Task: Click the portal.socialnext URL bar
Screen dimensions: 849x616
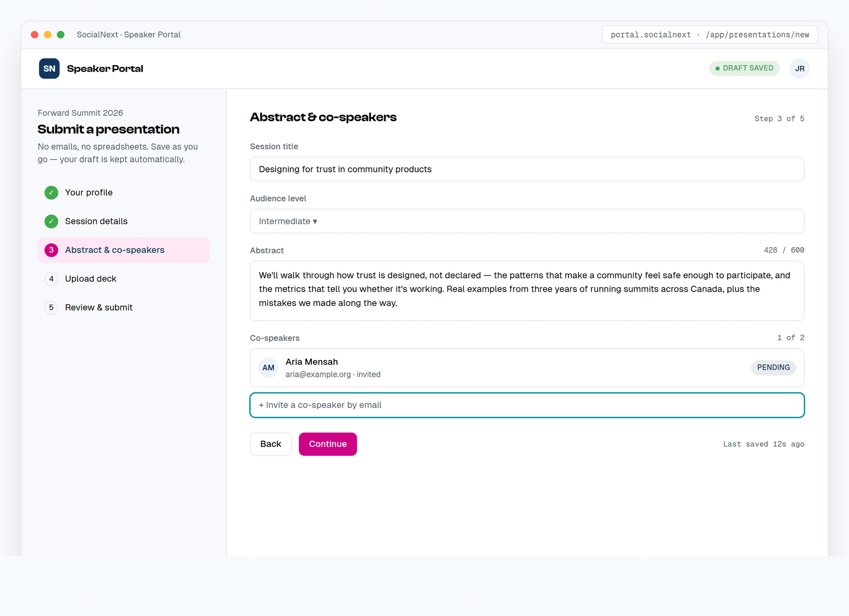Action: (710, 35)
